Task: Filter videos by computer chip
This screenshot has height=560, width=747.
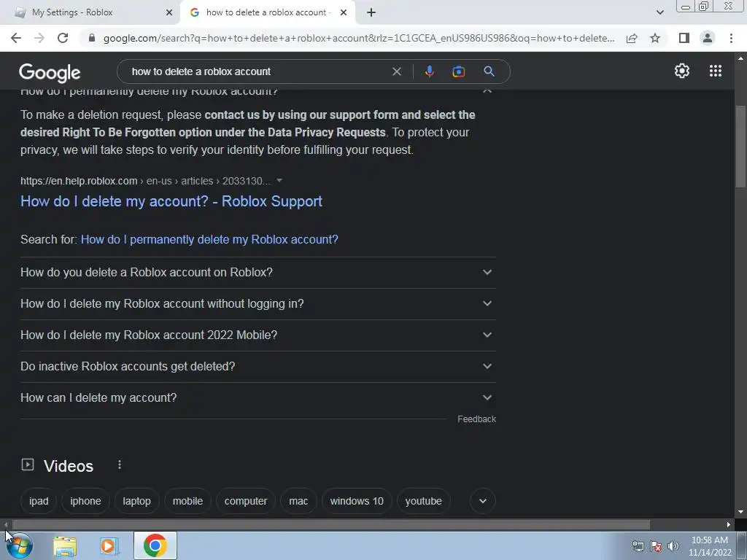Action: [x=246, y=501]
